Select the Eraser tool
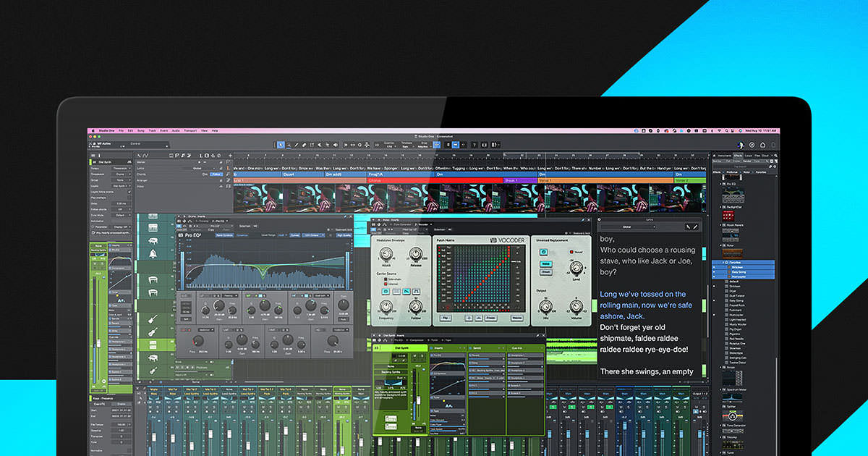The width and height of the screenshot is (868, 456). coord(305,145)
